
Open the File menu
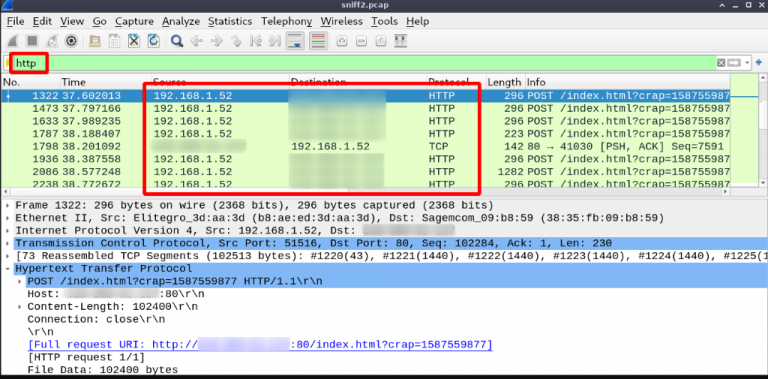[x=15, y=22]
